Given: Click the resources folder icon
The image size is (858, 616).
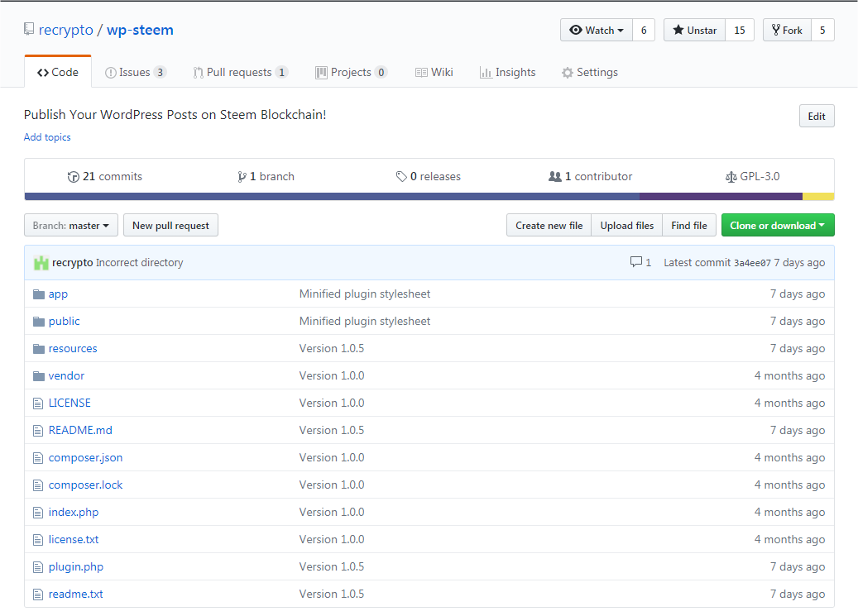Looking at the screenshot, I should (38, 349).
